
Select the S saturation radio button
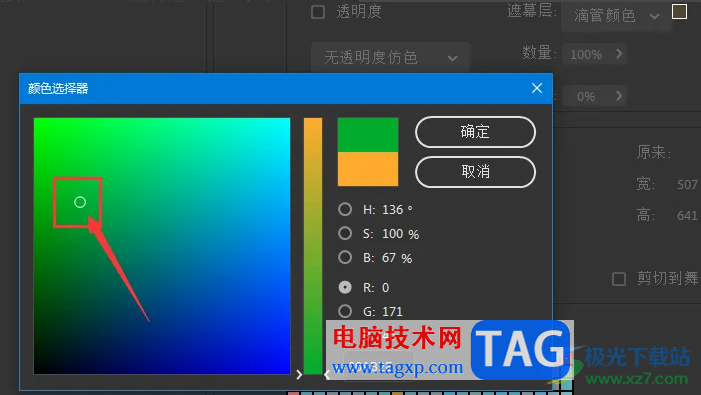pyautogui.click(x=345, y=233)
